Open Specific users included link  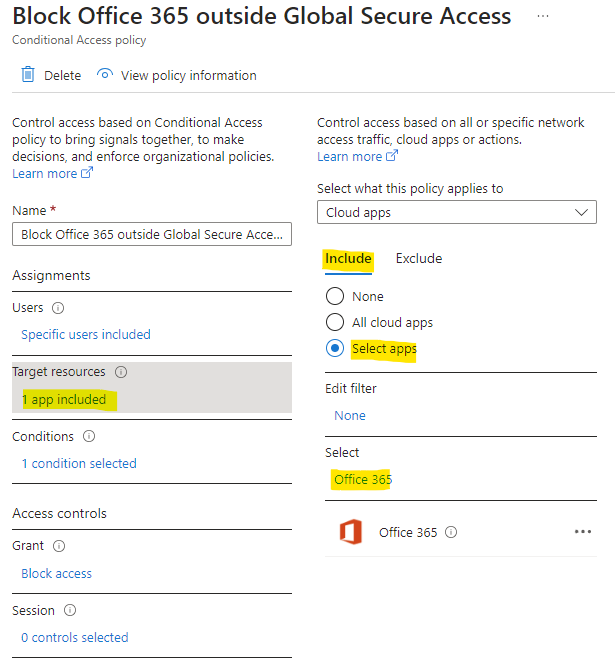tap(86, 335)
